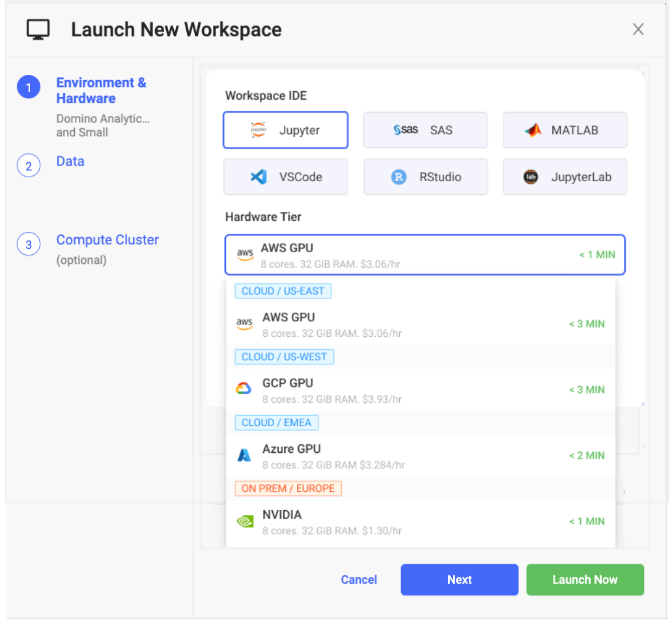The width and height of the screenshot is (672, 619).
Task: Click the Cancel link
Action: tap(359, 579)
